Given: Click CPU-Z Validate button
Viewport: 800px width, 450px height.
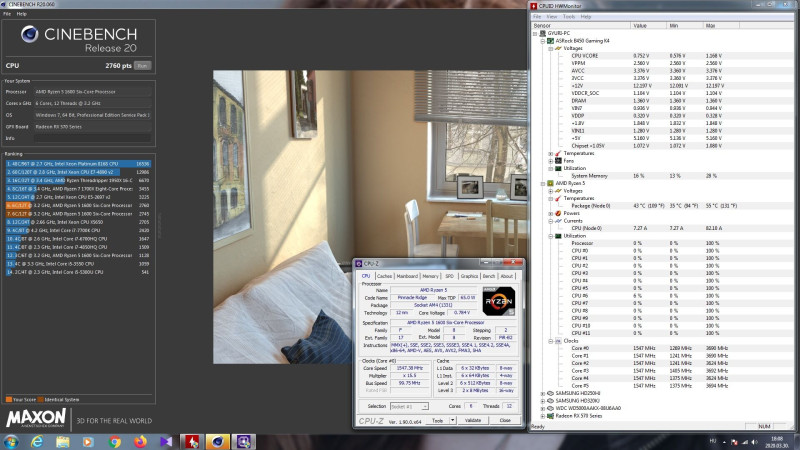Looking at the screenshot, I should [x=473, y=420].
